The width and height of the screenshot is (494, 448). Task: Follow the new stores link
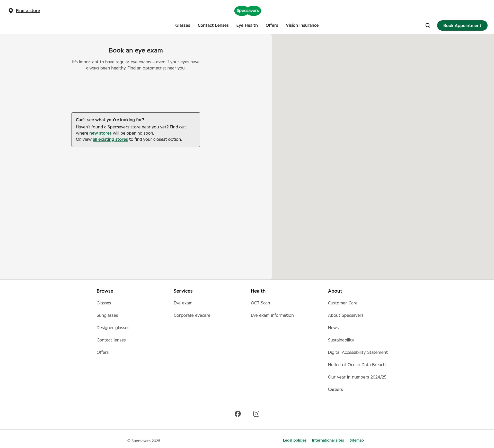point(100,133)
